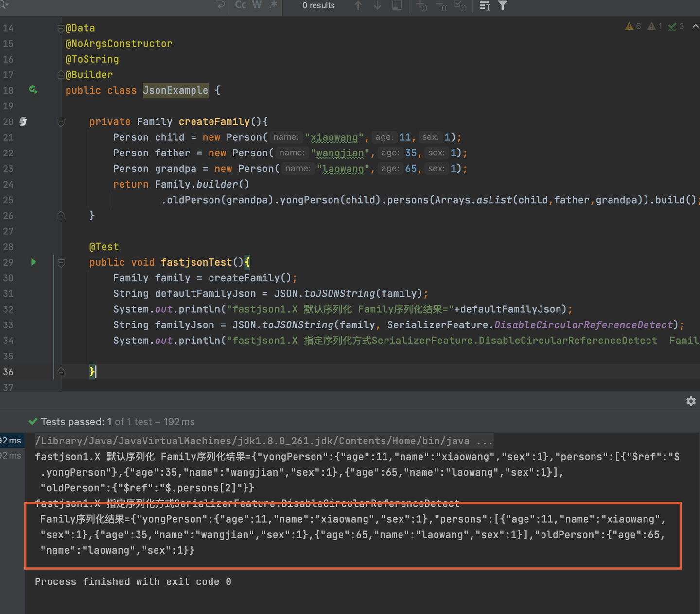Viewport: 700px width, 614px height.
Task: Select the second 92 ms test entry
Action: tap(11, 456)
